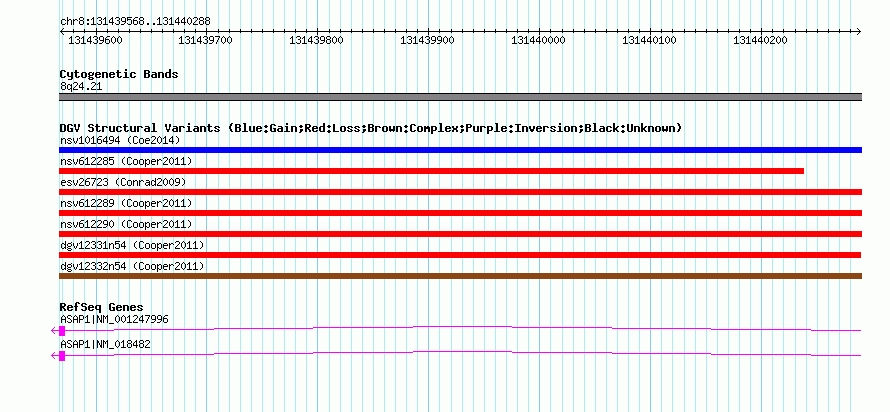Click the ASAP1|NM_018482 gene label
The height and width of the screenshot is (412, 890).
(x=105, y=344)
